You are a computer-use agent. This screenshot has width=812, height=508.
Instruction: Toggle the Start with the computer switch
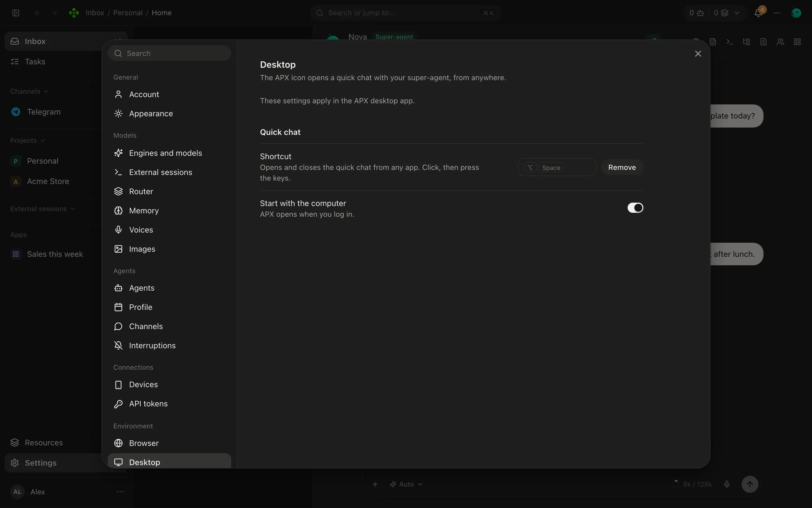(x=635, y=208)
